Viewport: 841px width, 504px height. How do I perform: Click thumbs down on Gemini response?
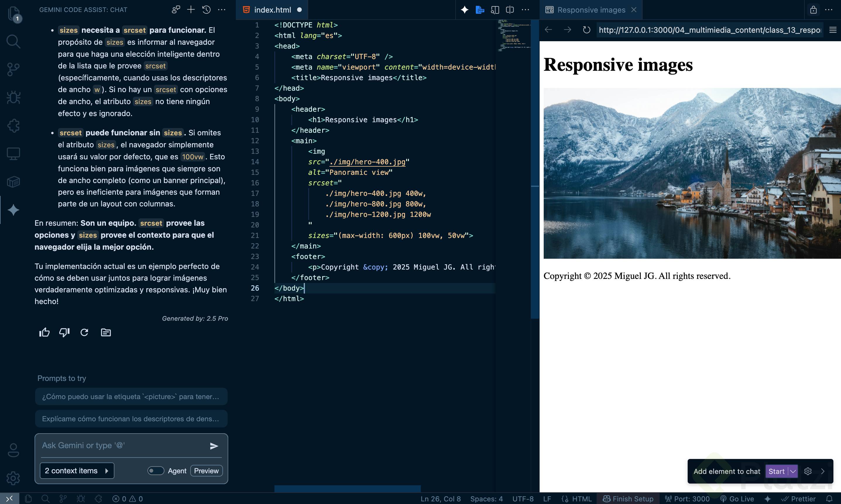tap(64, 332)
